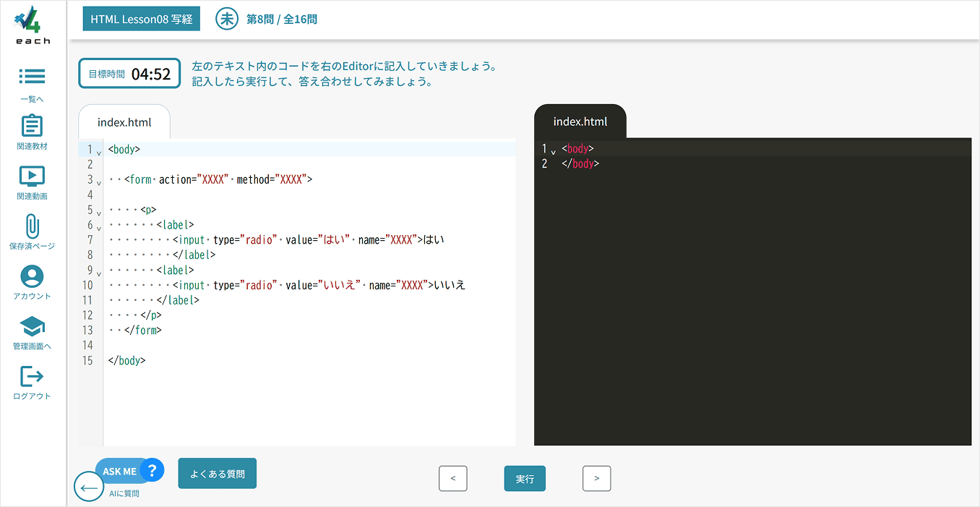Viewport: 980px width, 507px height.
Task: Click the 第8問 / 全16問 progress text
Action: (282, 20)
